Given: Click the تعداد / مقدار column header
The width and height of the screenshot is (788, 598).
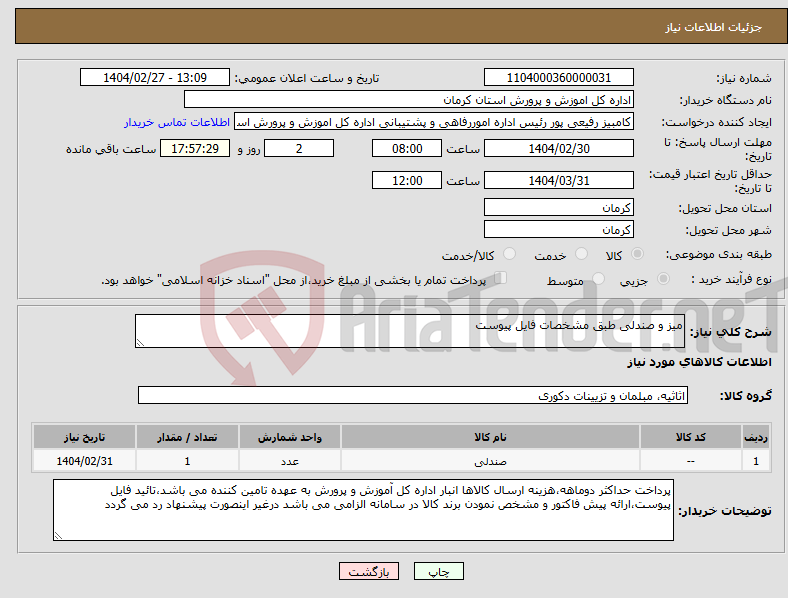Looking at the screenshot, I should (x=187, y=437).
